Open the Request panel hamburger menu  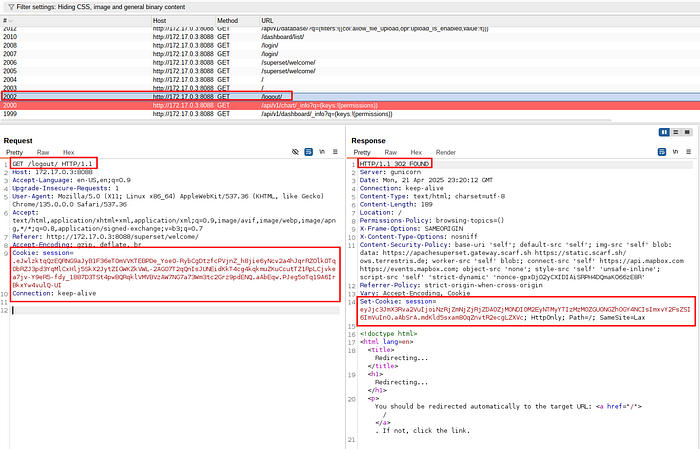(335, 152)
